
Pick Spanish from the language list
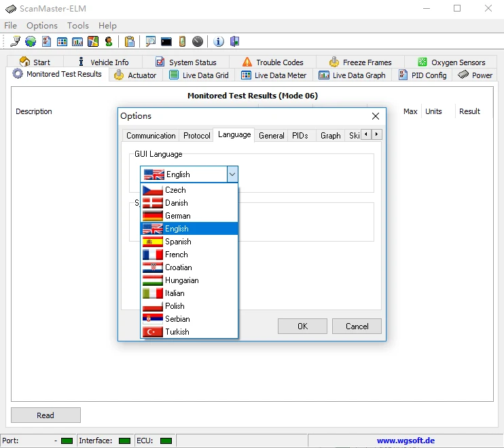[190, 241]
